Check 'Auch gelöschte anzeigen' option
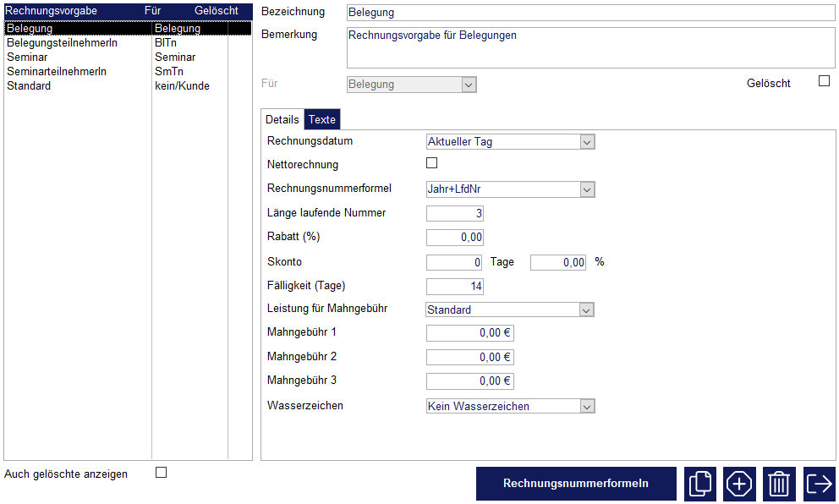 coord(162,473)
